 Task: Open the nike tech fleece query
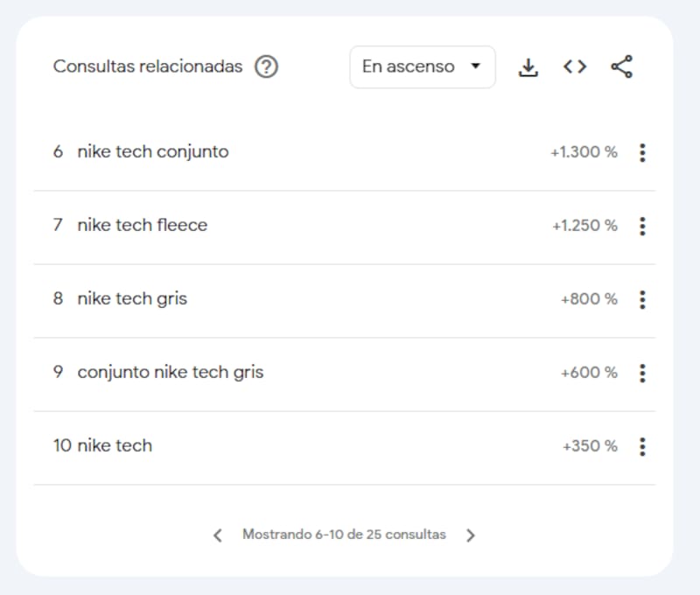142,226
